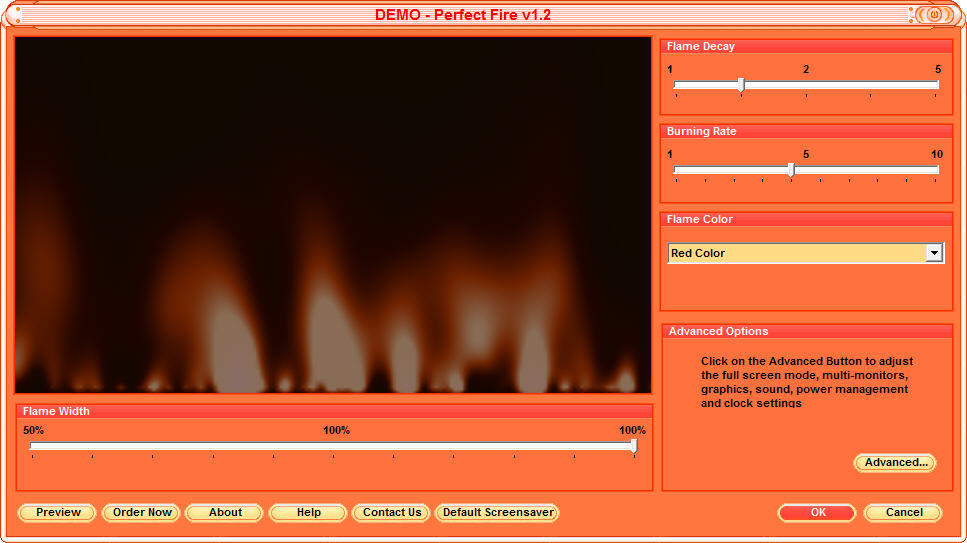The width and height of the screenshot is (967, 543).
Task: Click the Flame Decay slider handle
Action: (x=741, y=85)
